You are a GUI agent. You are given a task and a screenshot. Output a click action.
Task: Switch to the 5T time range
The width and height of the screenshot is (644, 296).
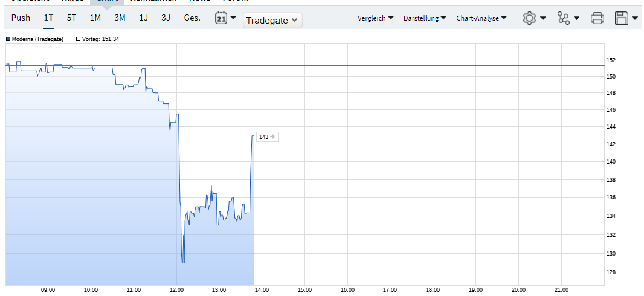pos(71,18)
